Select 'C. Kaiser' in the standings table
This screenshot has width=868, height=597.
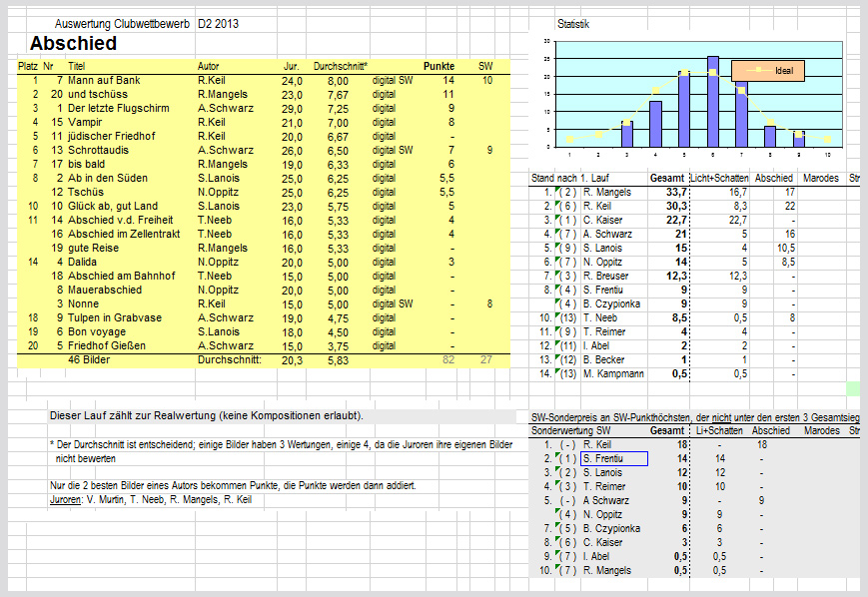[603, 221]
